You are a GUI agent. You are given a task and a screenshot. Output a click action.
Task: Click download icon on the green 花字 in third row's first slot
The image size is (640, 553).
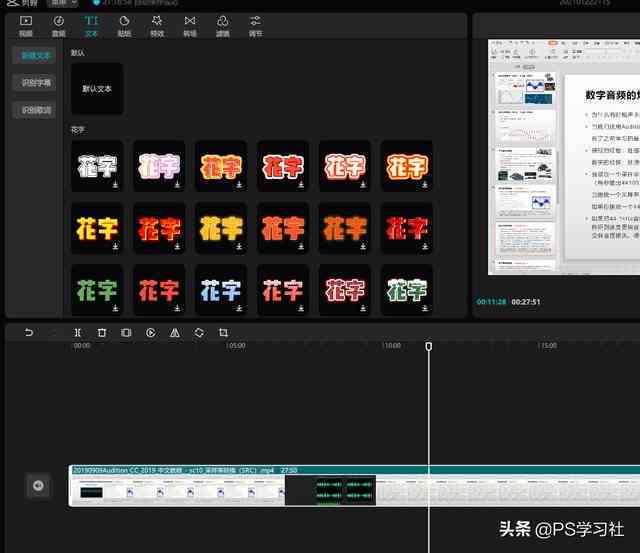[x=116, y=308]
